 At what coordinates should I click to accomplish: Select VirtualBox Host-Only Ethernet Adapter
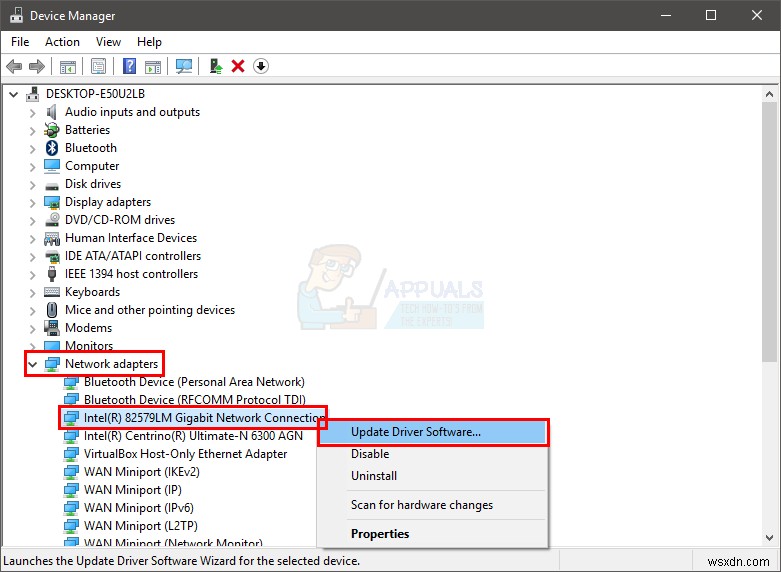(x=185, y=454)
